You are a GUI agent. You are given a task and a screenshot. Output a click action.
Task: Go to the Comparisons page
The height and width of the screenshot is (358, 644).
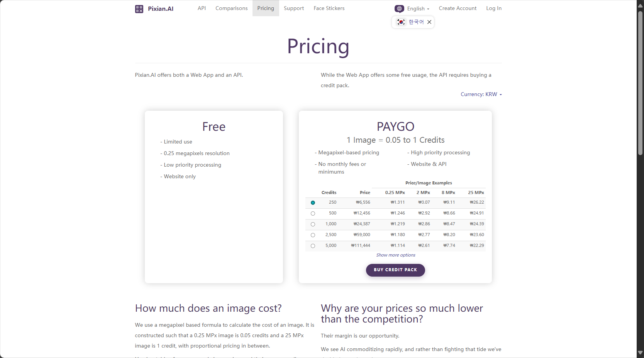232,8
